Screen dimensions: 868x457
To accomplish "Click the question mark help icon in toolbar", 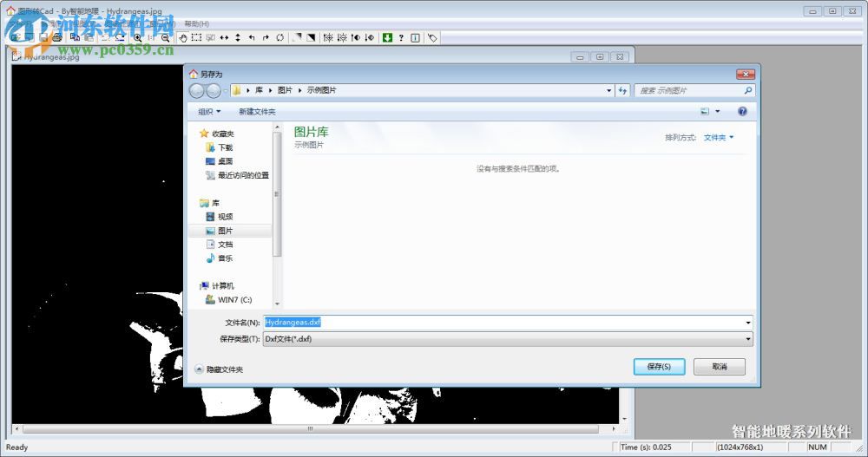I will coord(401,37).
